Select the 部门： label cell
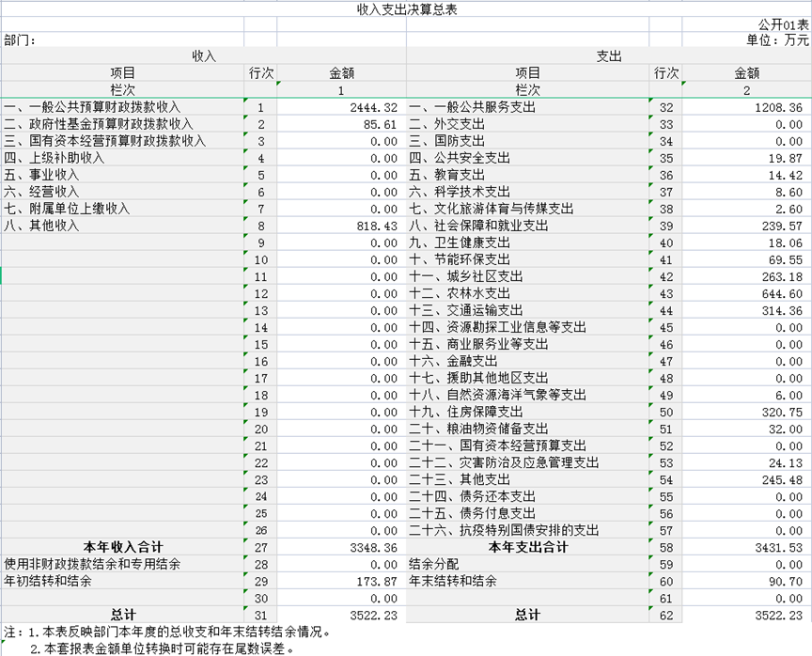 [23, 39]
